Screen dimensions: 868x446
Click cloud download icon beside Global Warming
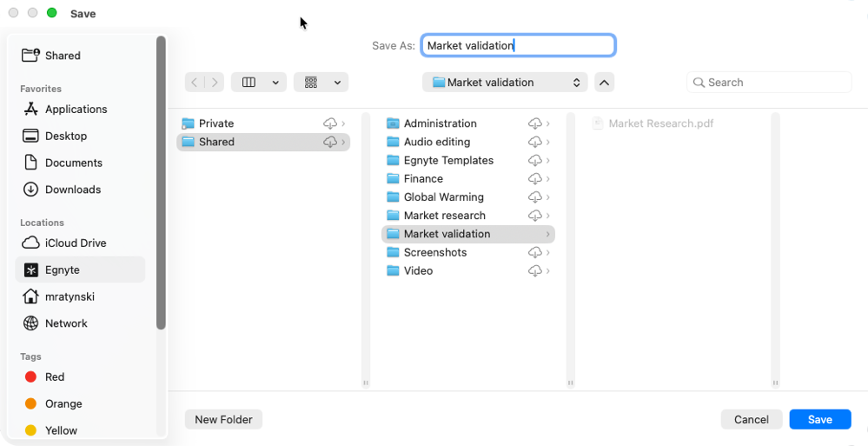534,196
